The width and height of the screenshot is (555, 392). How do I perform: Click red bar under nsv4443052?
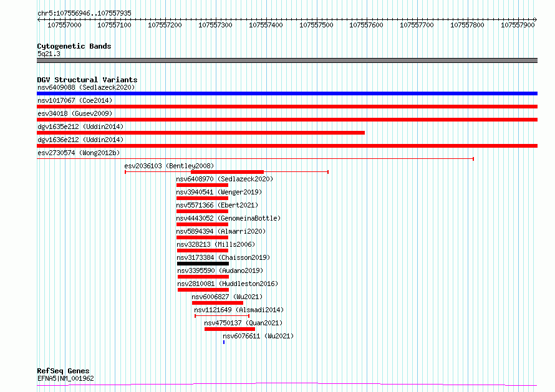(x=202, y=224)
